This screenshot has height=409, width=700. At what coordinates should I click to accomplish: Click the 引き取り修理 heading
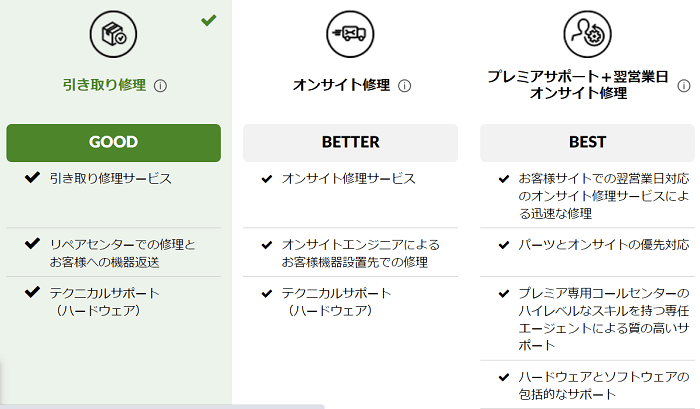[x=104, y=85]
